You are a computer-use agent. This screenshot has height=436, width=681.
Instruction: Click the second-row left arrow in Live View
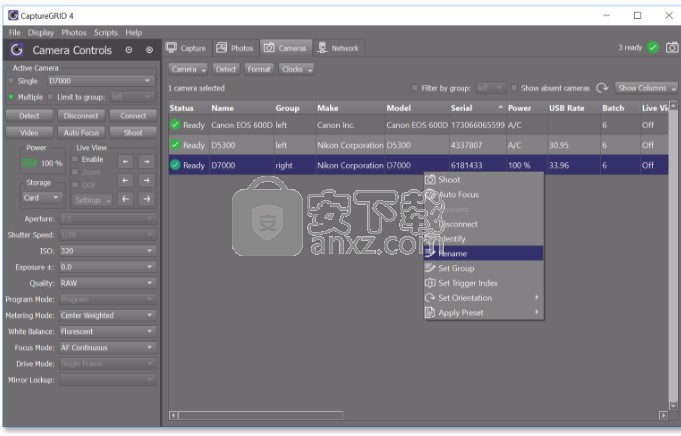[126, 180]
